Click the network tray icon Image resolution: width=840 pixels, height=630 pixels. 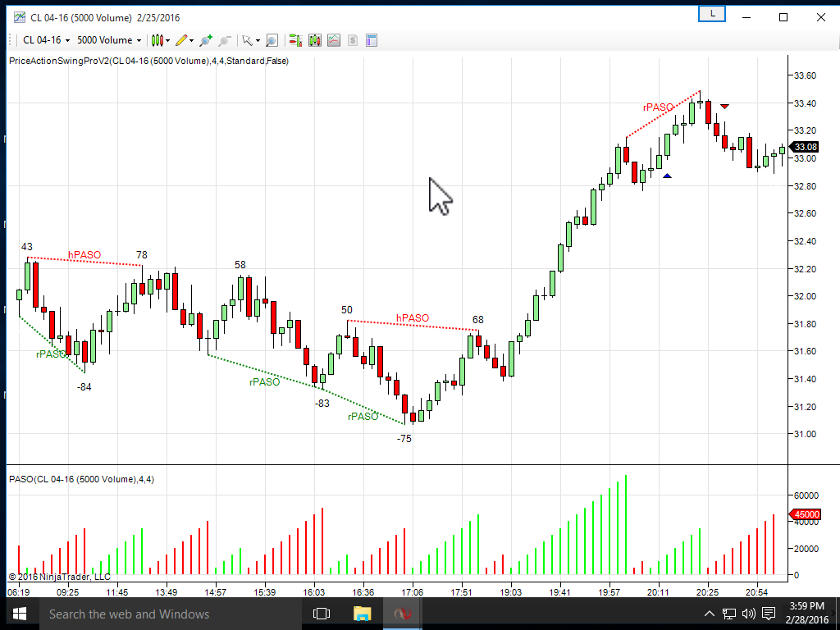tap(728, 614)
